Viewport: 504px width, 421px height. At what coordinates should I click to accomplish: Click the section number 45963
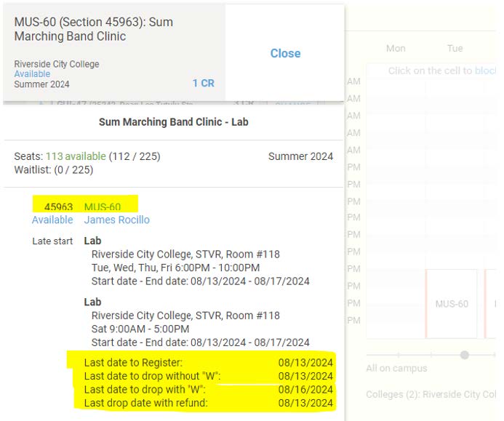pyautogui.click(x=58, y=207)
